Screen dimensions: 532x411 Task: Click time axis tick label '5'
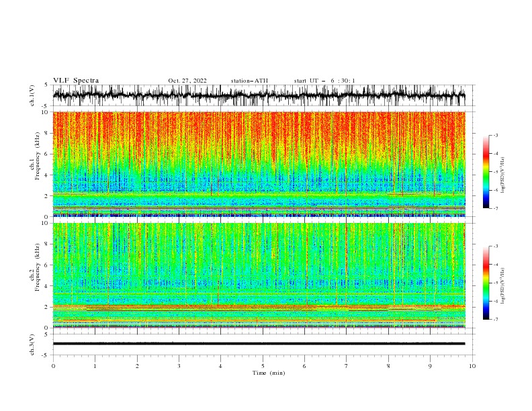tap(263, 366)
